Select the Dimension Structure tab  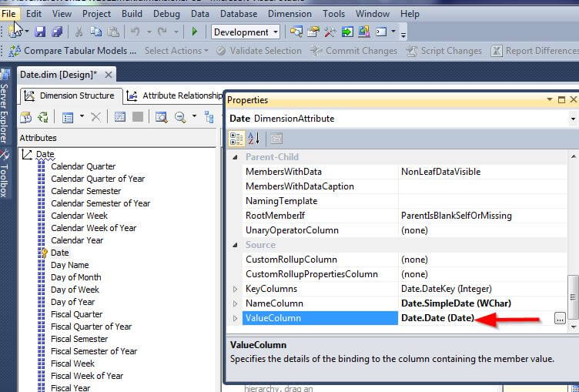(x=71, y=95)
